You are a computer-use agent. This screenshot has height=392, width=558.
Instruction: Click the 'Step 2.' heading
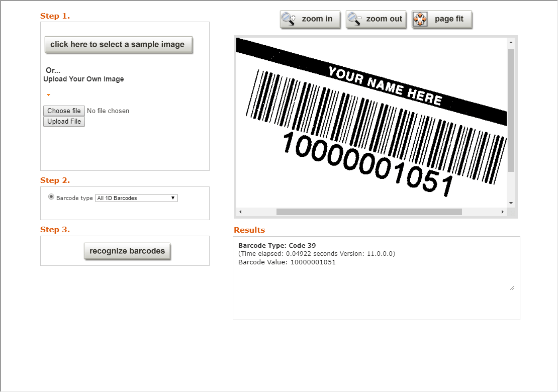(55, 180)
